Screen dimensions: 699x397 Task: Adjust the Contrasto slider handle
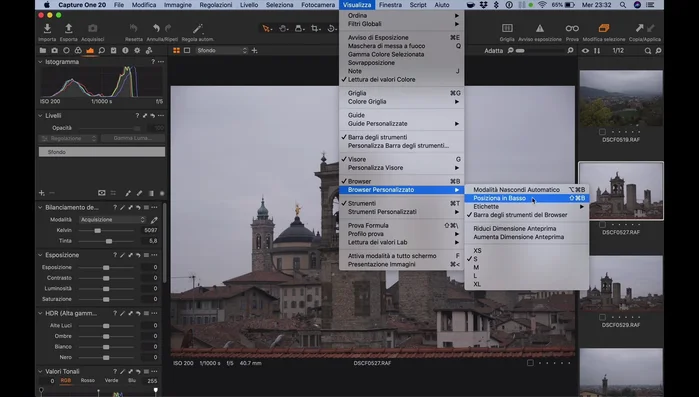[106, 278]
